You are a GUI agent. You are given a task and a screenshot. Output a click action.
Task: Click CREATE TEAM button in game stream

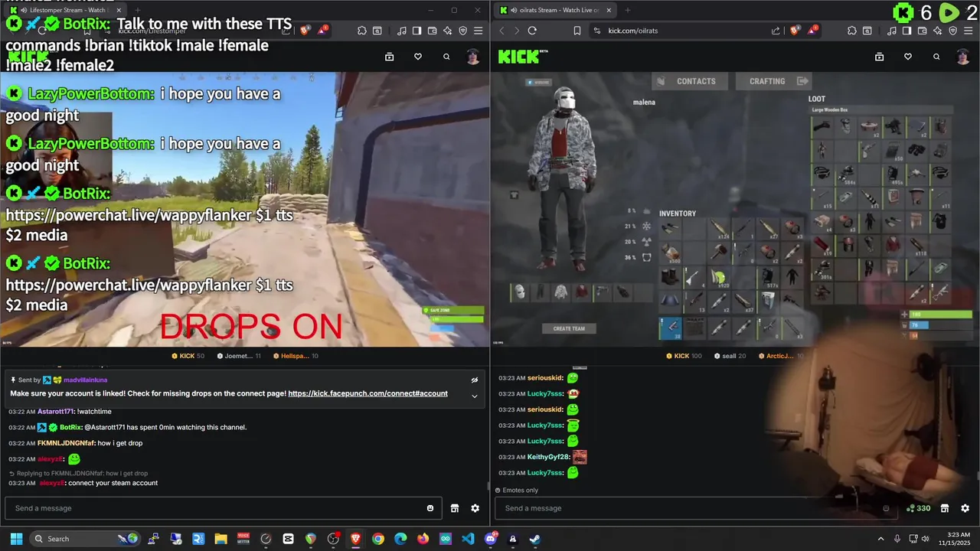click(569, 328)
